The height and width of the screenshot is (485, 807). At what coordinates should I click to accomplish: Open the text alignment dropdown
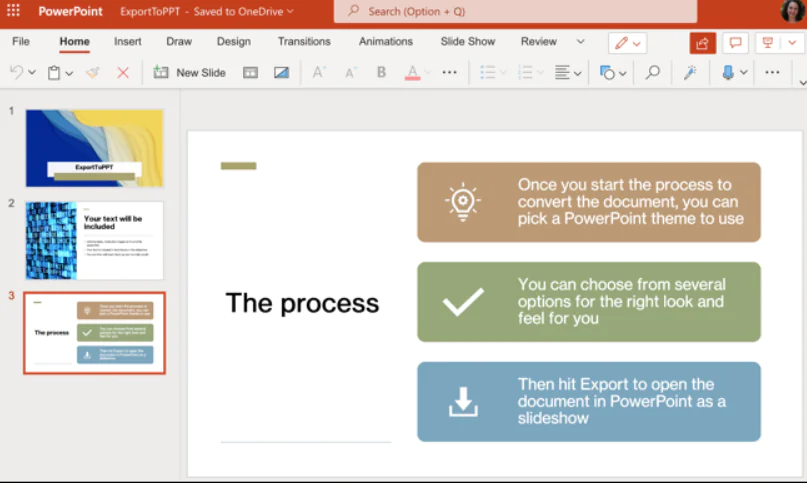coord(567,73)
